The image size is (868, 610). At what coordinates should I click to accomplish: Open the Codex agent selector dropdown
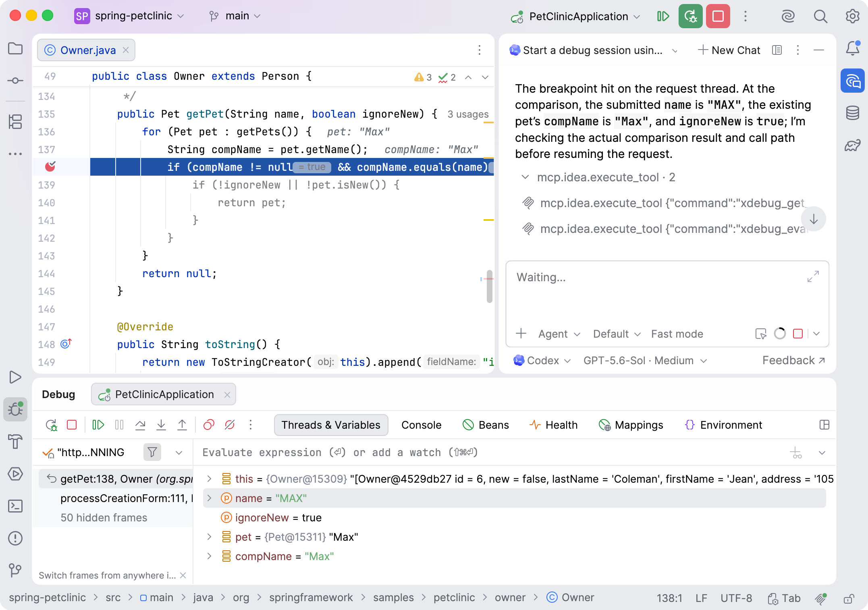click(x=542, y=361)
